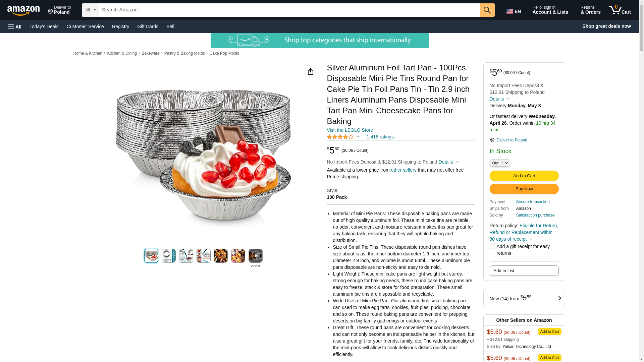Open the Qty quantity dropdown
Screen dimensions: 644x362
click(x=499, y=163)
